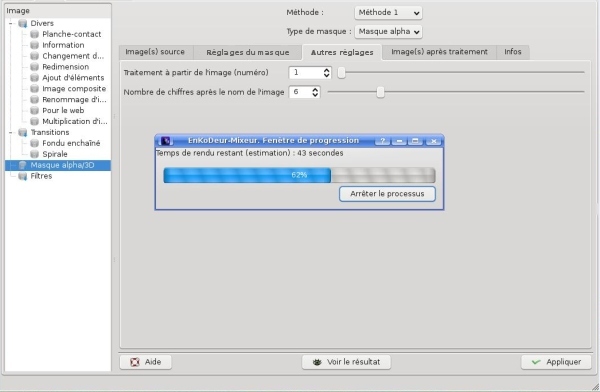Screen dimensions: 600x392
Task: Decrease the starting image number
Action: (326, 75)
